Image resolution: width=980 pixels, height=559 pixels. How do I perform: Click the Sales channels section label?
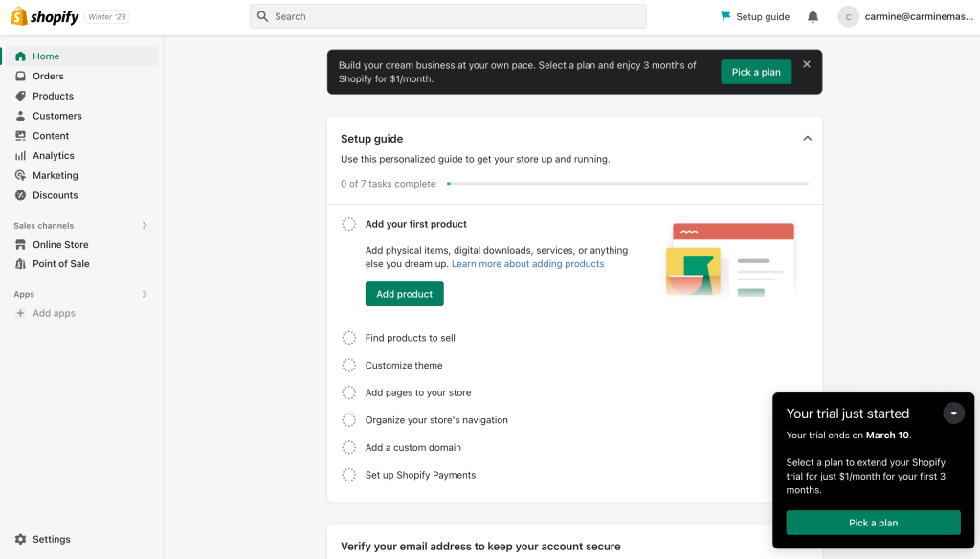(44, 226)
